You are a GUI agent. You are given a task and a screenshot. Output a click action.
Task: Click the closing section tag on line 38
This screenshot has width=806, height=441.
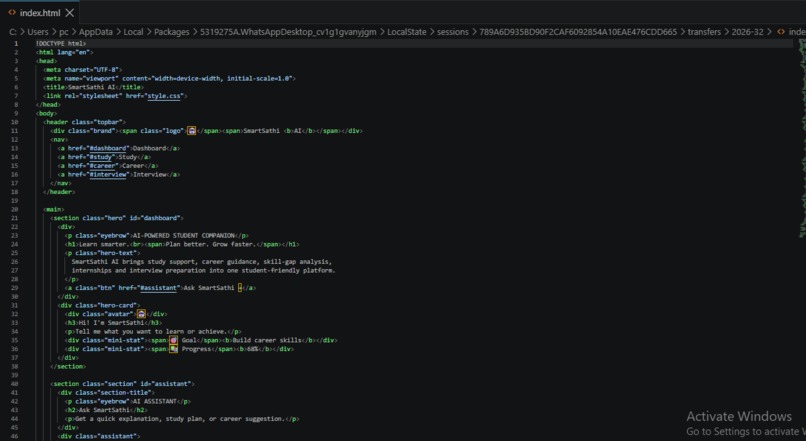[68, 366]
